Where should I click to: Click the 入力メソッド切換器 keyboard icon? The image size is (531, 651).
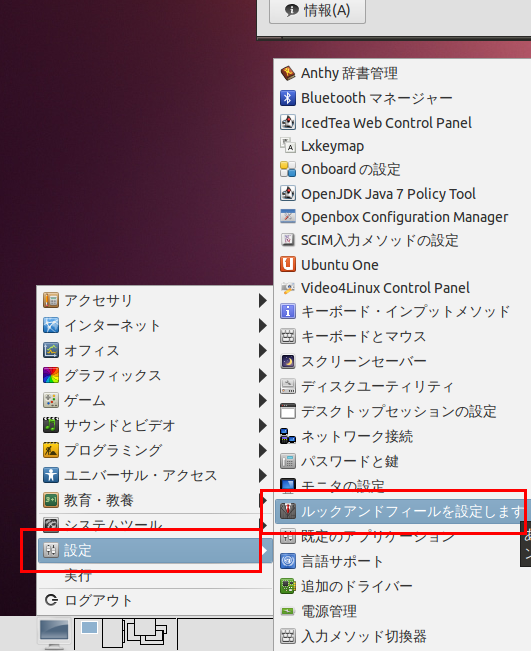pyautogui.click(x=288, y=636)
